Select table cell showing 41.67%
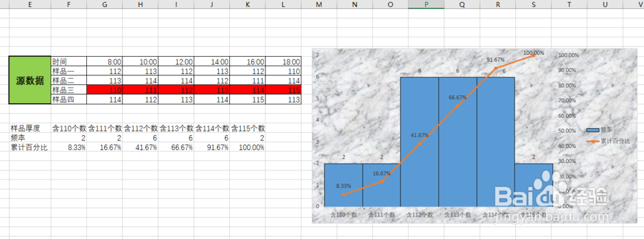Screen dimensions: 644x239 point(140,148)
